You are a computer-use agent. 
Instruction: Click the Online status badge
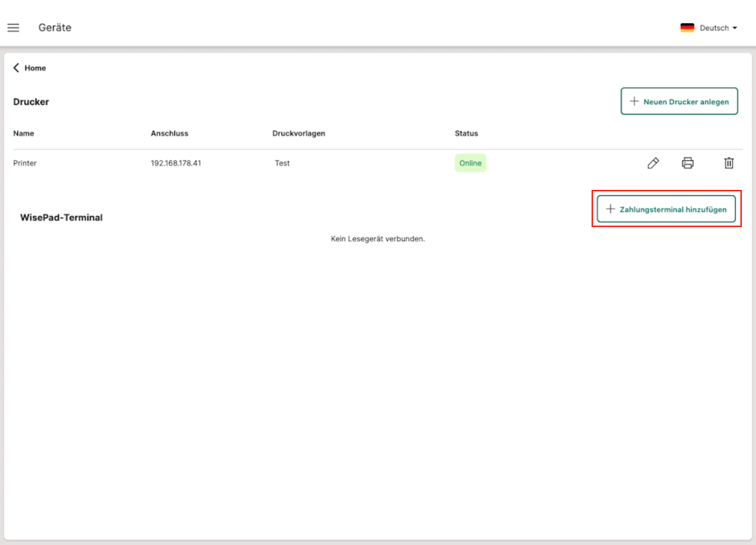(470, 163)
